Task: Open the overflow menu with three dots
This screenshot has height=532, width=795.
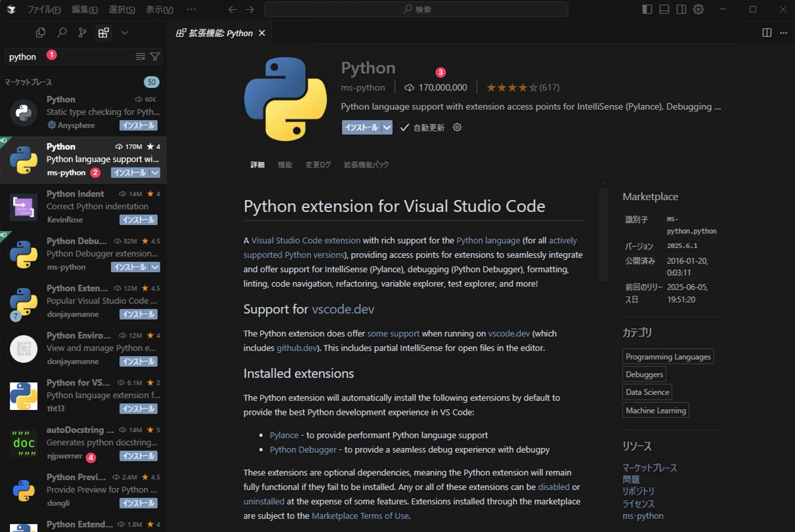Action: point(191,10)
